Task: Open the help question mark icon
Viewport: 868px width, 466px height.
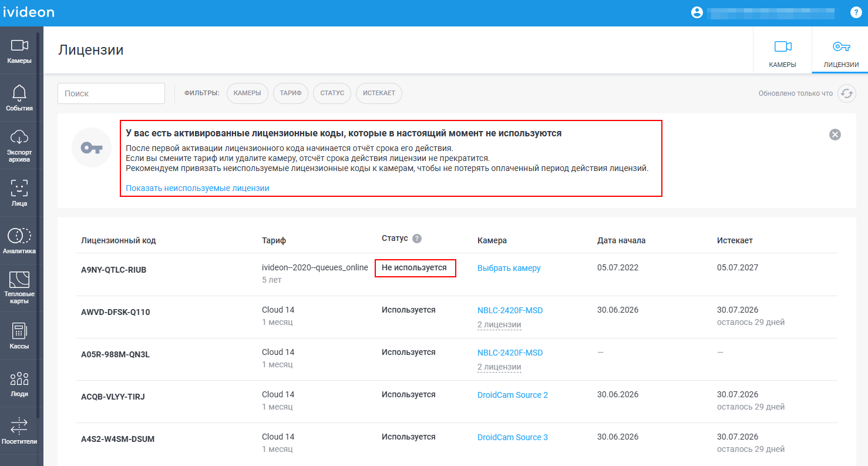Action: coord(856,12)
